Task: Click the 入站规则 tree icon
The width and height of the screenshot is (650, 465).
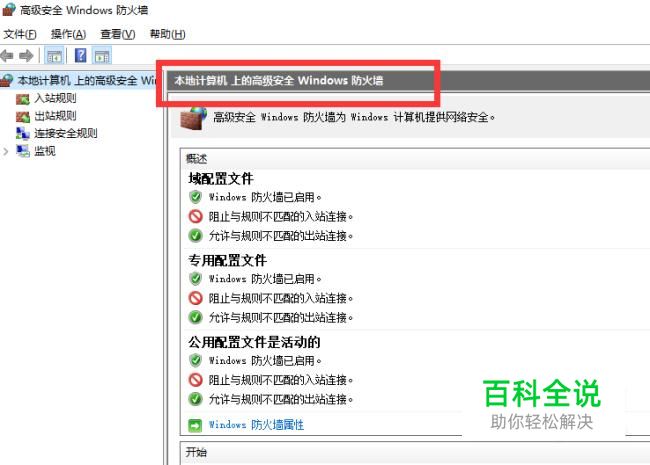Action: [x=23, y=99]
